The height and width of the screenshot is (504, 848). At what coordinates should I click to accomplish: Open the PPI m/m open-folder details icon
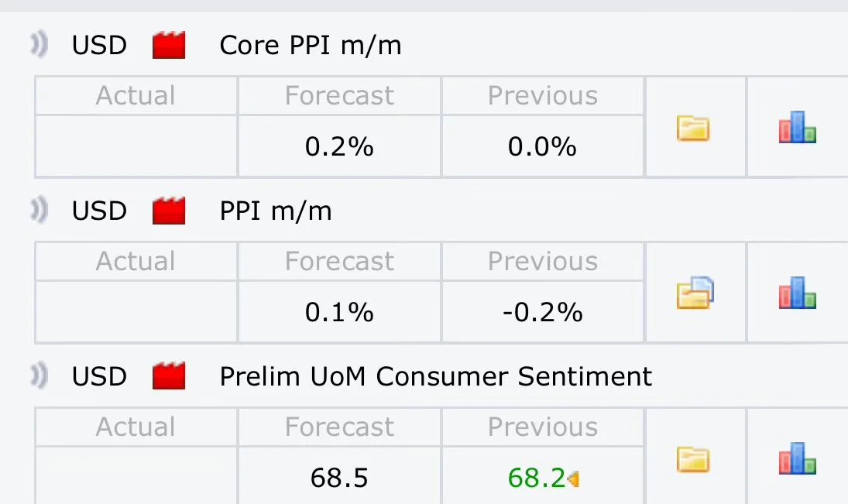pyautogui.click(x=695, y=293)
